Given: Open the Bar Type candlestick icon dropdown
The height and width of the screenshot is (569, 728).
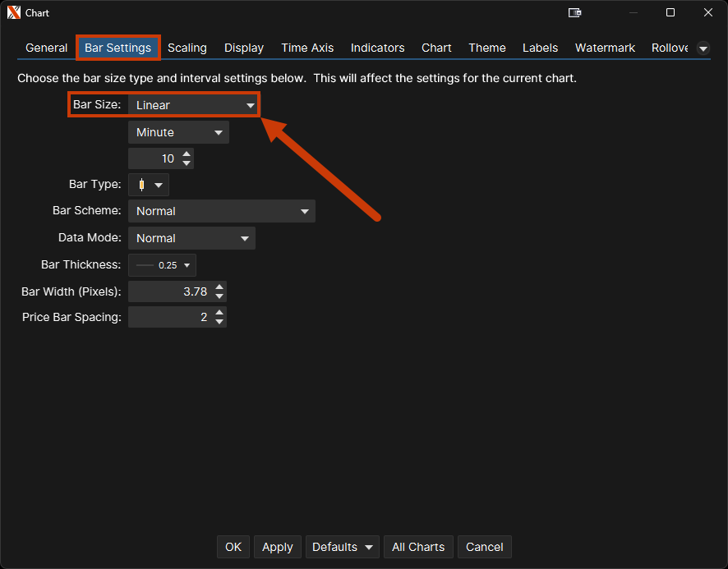Looking at the screenshot, I should click(150, 185).
